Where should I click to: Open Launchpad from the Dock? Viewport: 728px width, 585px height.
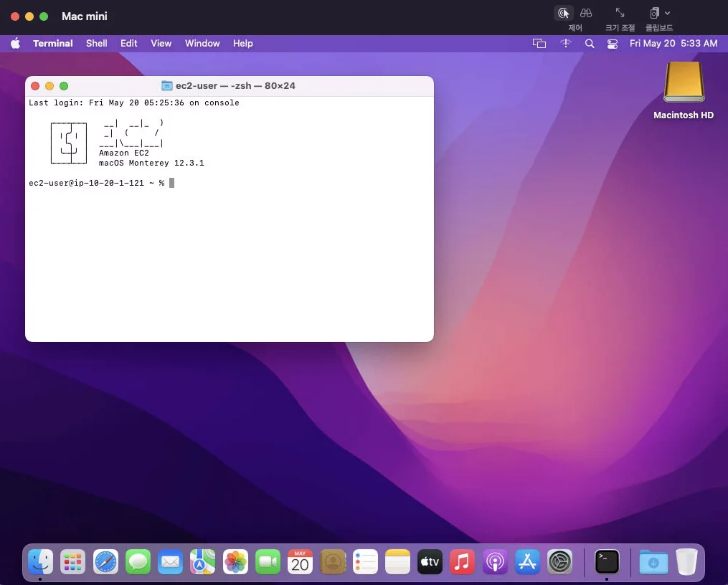[x=72, y=562]
